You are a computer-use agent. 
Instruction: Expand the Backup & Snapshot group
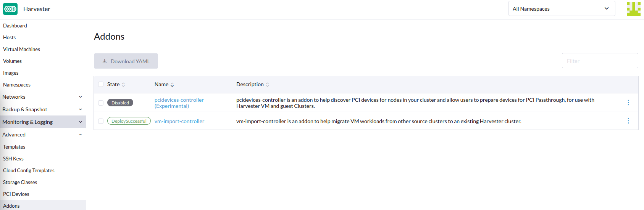click(43, 109)
